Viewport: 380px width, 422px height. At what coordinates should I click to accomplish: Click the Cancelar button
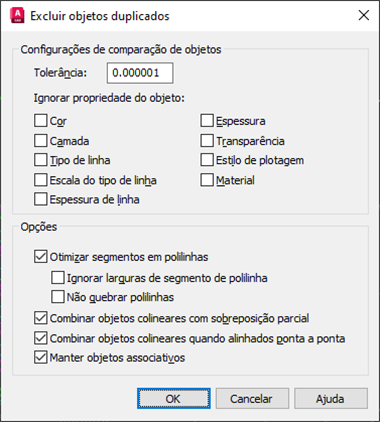click(252, 398)
